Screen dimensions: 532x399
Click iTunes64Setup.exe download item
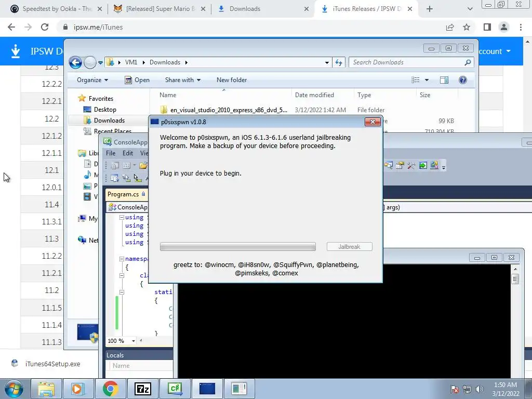[x=52, y=364]
